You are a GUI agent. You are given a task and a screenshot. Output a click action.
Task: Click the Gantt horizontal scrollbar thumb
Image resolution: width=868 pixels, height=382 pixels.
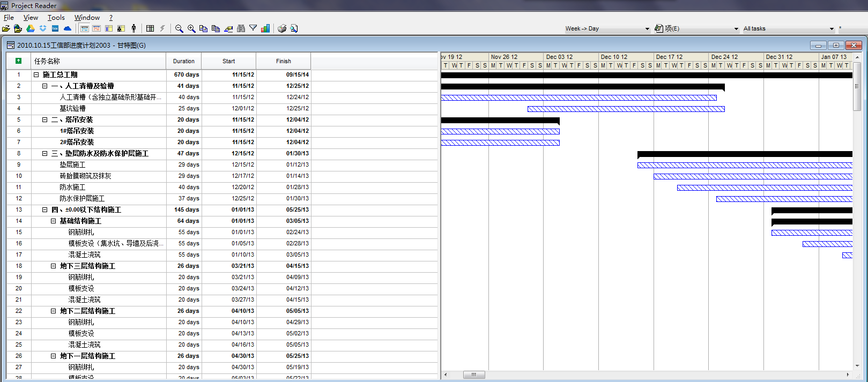[x=474, y=374]
